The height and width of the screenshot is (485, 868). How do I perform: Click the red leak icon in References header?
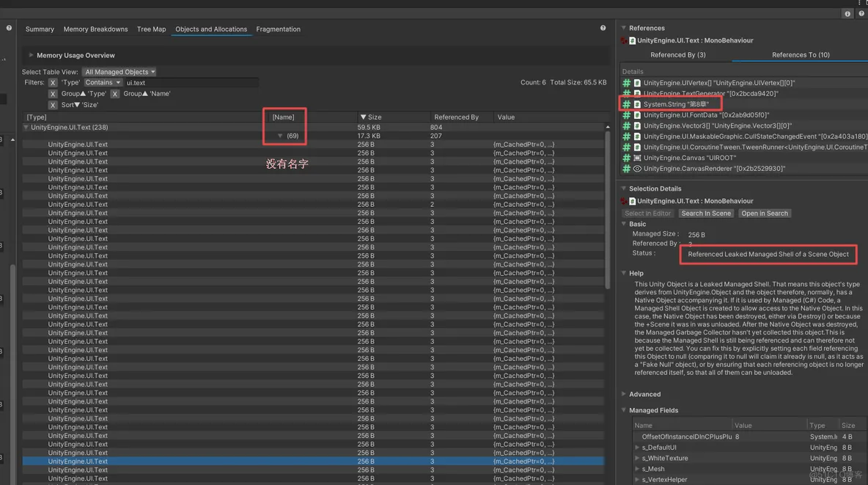point(625,40)
